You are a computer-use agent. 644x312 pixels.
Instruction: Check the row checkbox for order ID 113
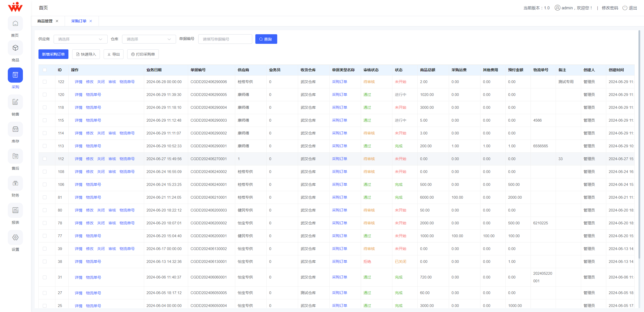[x=45, y=146]
